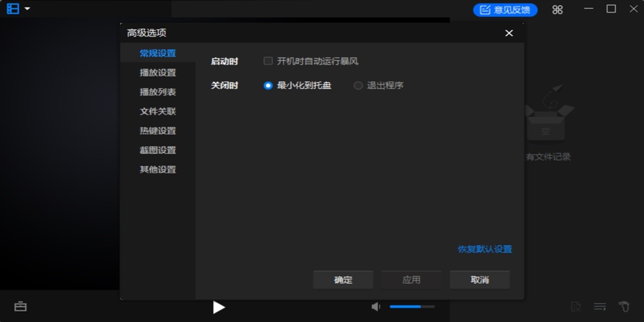Click the speaker volume icon
644x322 pixels.
[x=376, y=306]
